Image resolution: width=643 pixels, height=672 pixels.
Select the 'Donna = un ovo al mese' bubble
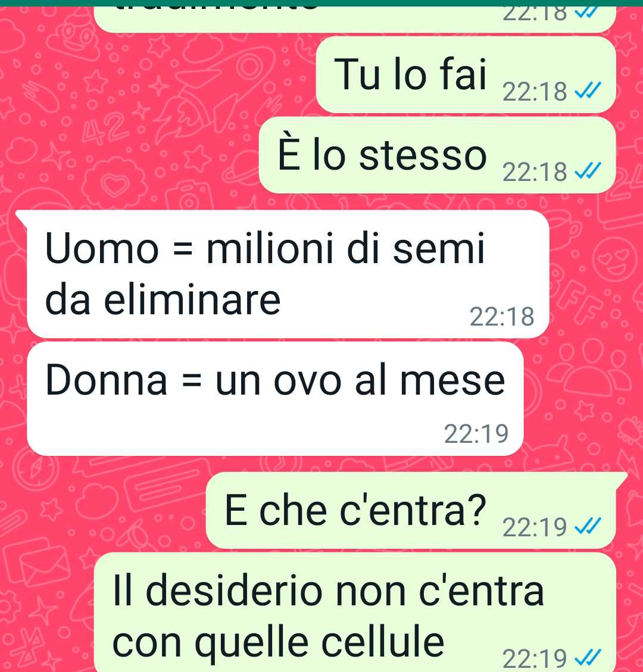pyautogui.click(x=275, y=399)
